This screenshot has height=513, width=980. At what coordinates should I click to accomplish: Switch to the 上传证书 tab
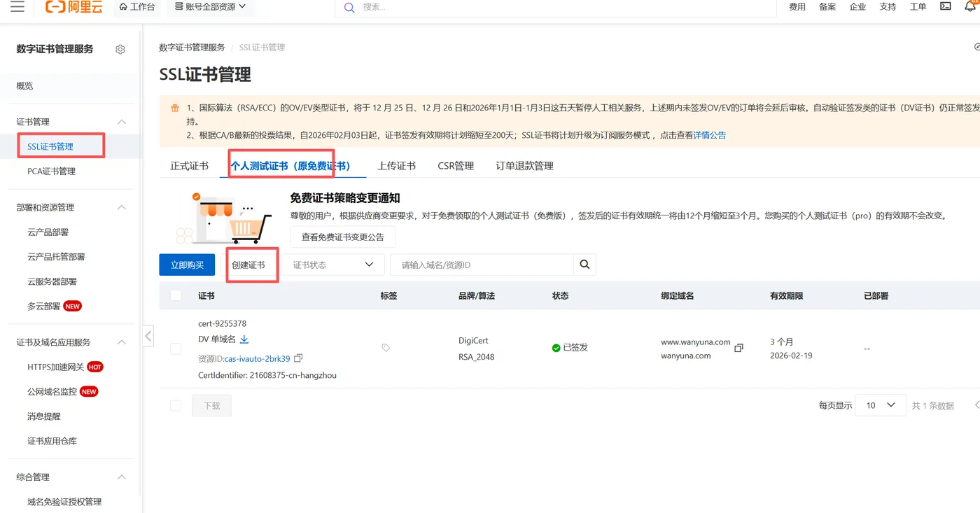(397, 166)
